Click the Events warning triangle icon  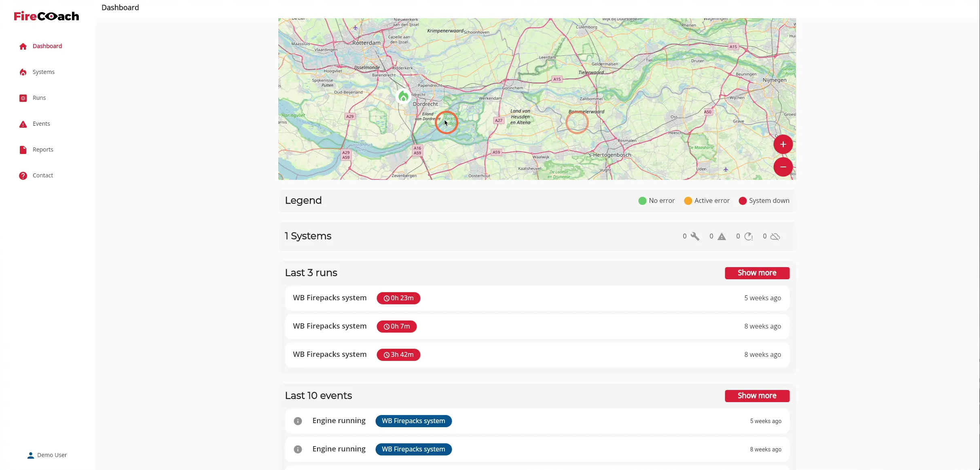pyautogui.click(x=23, y=124)
